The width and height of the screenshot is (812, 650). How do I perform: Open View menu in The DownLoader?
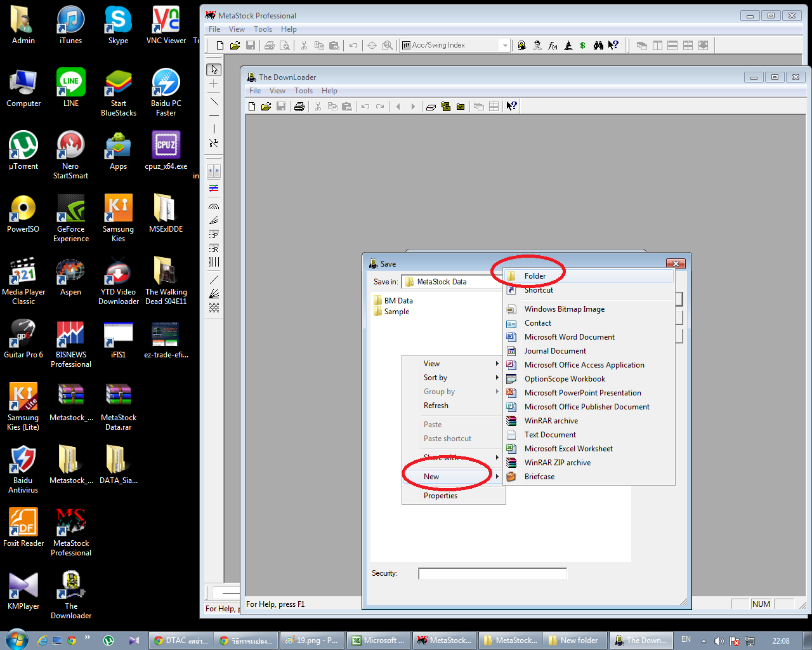pyautogui.click(x=277, y=91)
